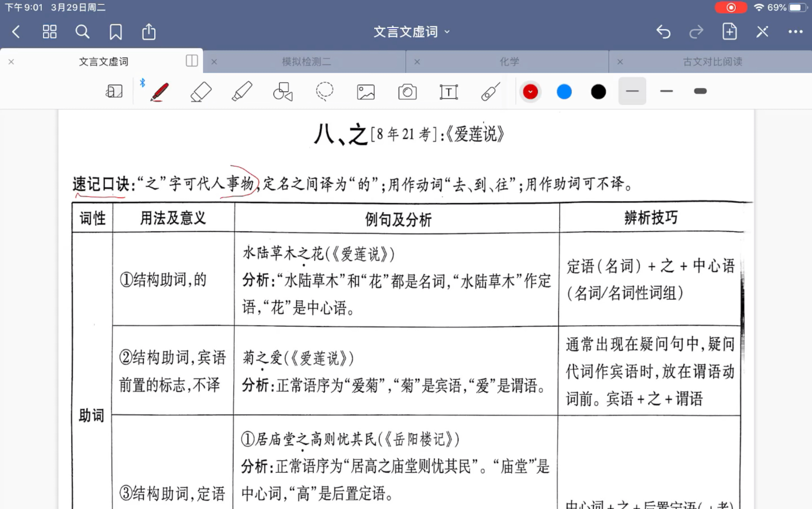Close the 古文对比阅读 tab
Screen dimensions: 812x509
point(620,62)
